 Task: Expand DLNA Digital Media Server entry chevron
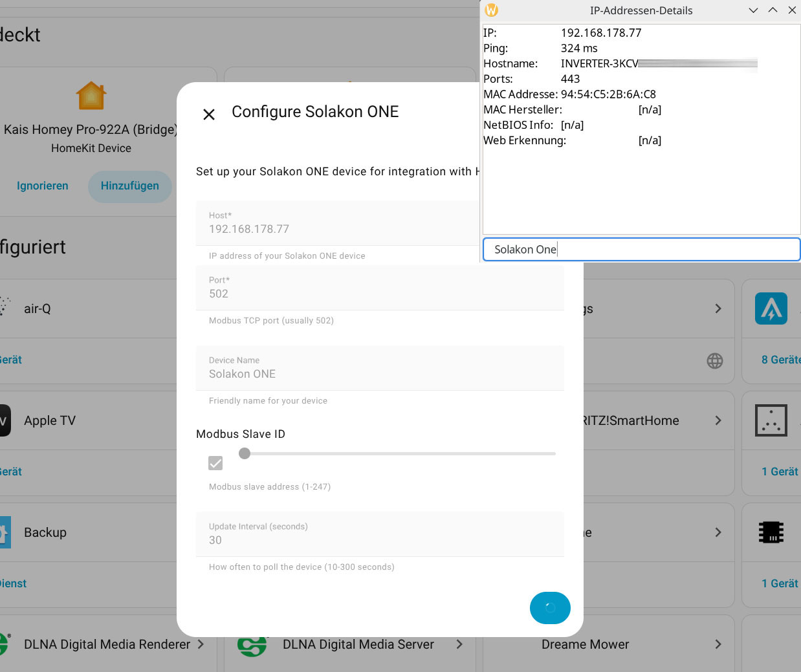[459, 644]
